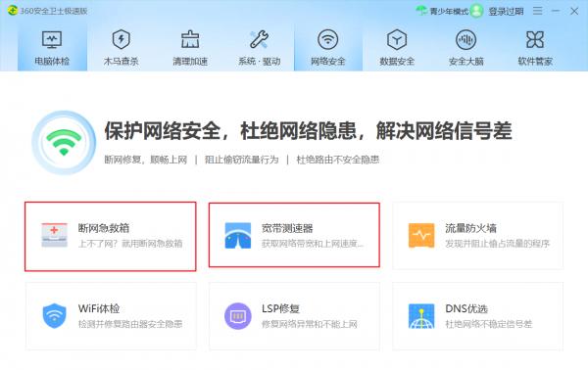
Task: Select the 网络安全 wifi icon
Action: (328, 39)
